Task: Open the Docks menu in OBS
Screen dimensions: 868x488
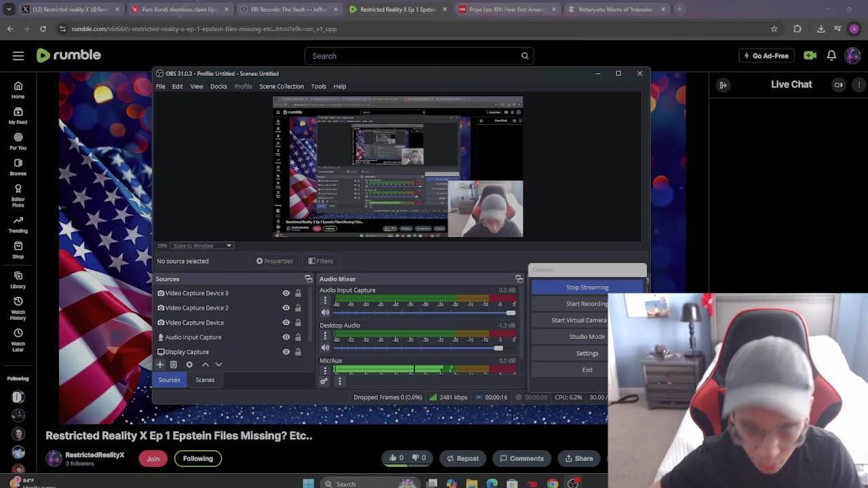Action: pyautogui.click(x=218, y=87)
